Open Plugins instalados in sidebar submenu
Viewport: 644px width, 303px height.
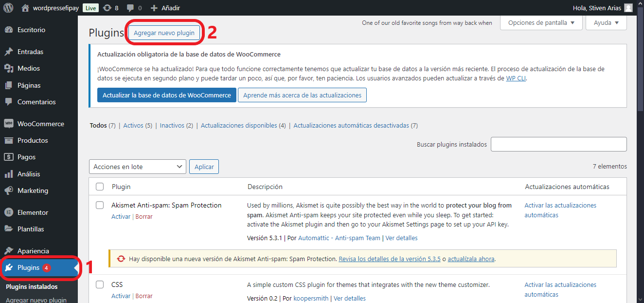[32, 286]
